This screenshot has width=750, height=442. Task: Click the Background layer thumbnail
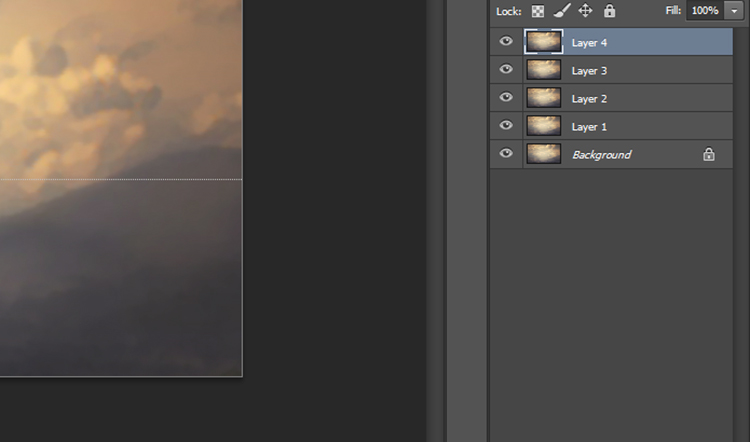tap(544, 154)
